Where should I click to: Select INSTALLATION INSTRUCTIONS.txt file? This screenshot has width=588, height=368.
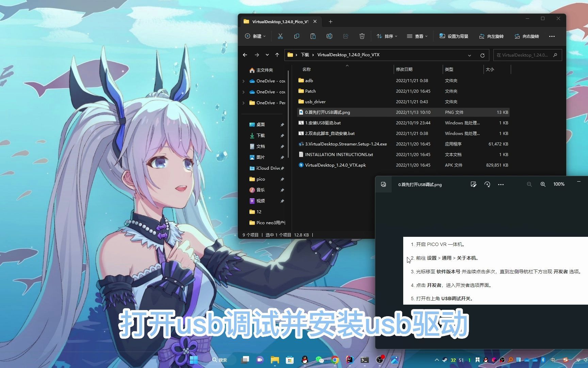pos(403,155)
